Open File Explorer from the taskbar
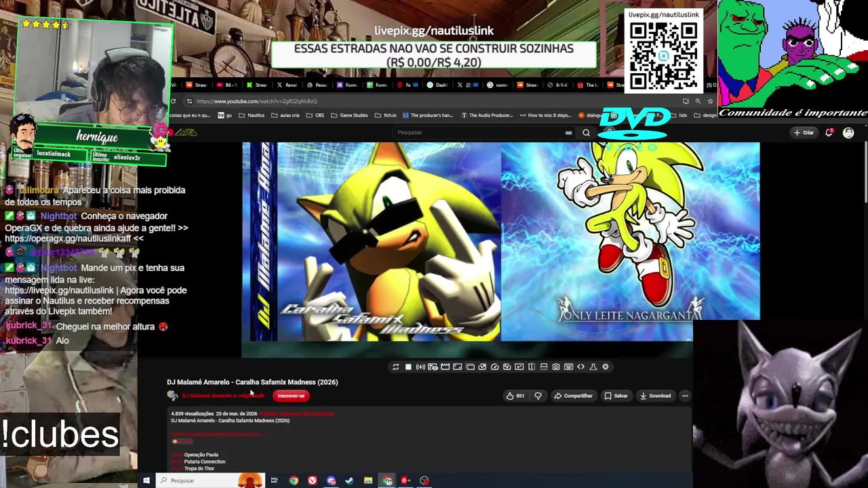This screenshot has width=868, height=488. [x=368, y=481]
